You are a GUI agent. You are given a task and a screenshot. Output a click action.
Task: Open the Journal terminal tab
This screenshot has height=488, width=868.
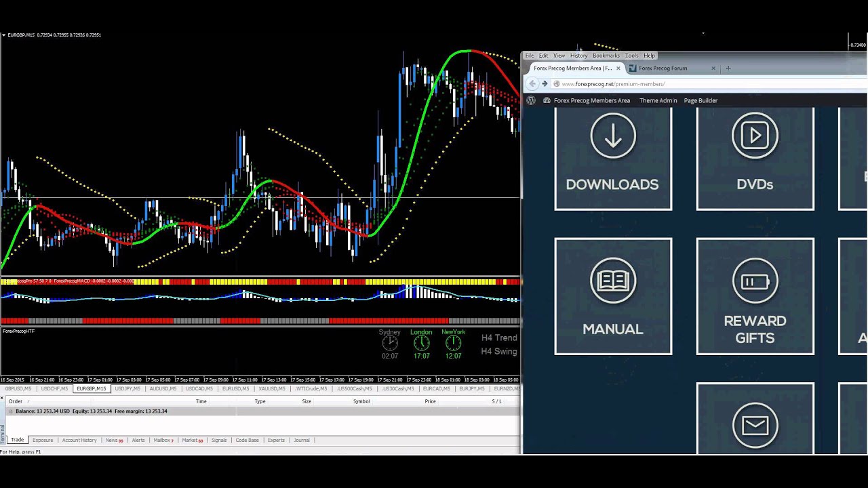(x=302, y=440)
